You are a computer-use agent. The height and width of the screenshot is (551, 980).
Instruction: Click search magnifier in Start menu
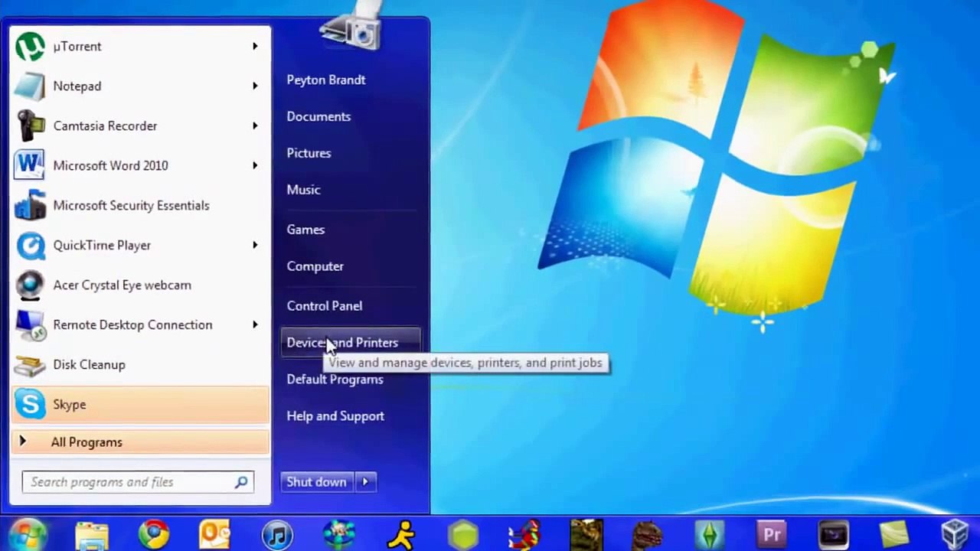pyautogui.click(x=241, y=482)
